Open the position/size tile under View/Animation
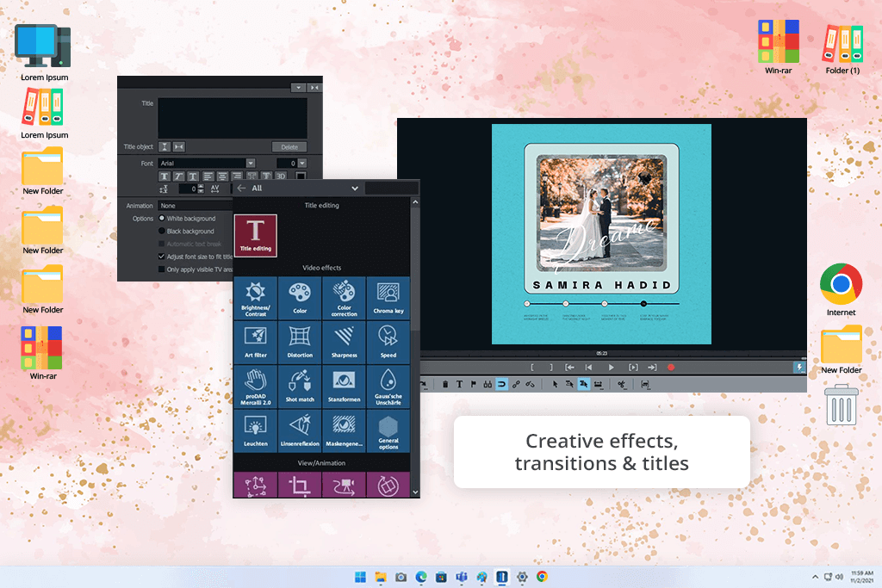 click(255, 486)
